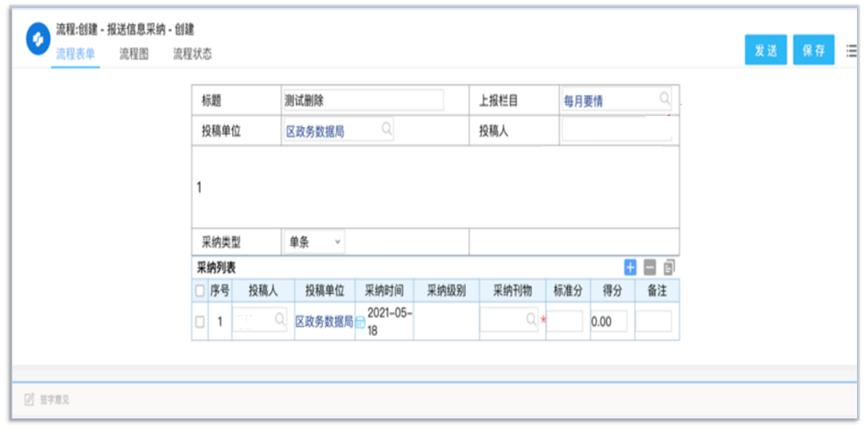Screen dimensions: 865x431
Task: Click the 备注 input field in row 1
Action: [x=654, y=321]
